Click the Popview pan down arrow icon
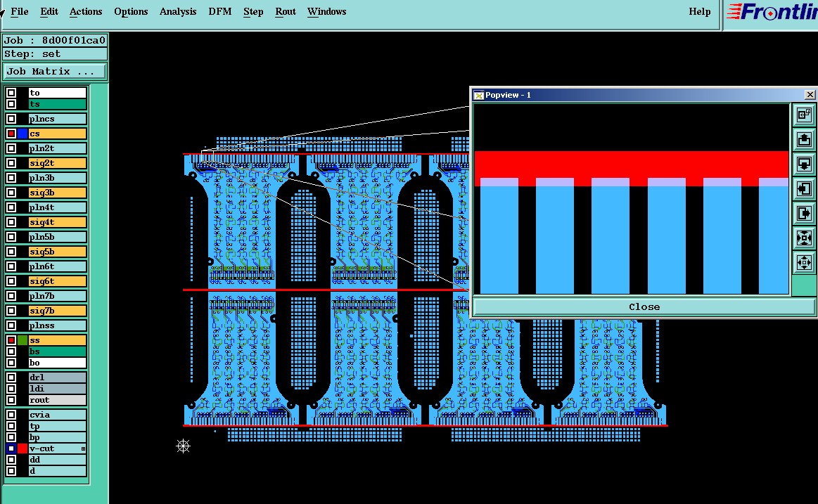The height and width of the screenshot is (504, 818). (x=804, y=164)
